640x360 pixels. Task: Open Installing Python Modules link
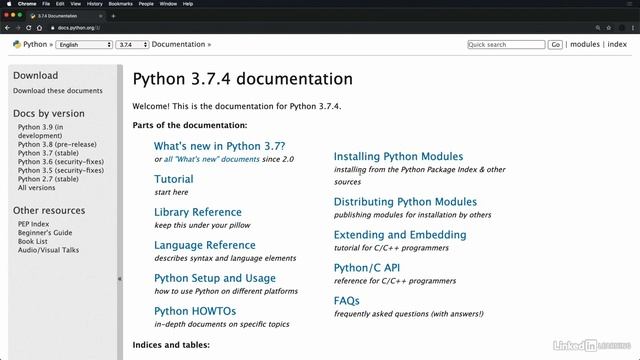398,156
